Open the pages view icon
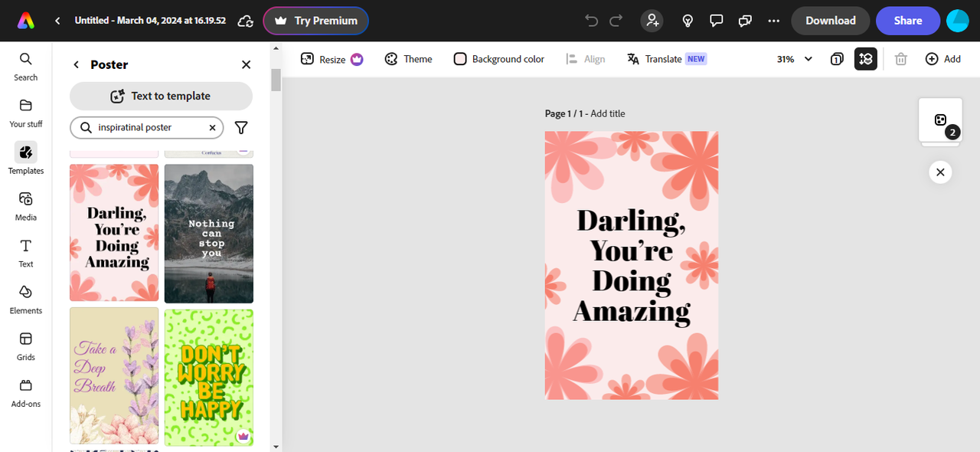 pyautogui.click(x=837, y=59)
